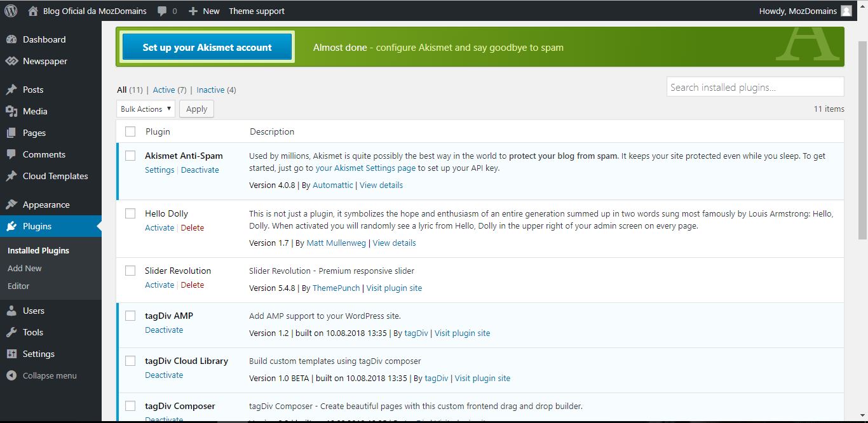Open Matt Mullenweg author link
868x423 pixels.
tap(336, 243)
